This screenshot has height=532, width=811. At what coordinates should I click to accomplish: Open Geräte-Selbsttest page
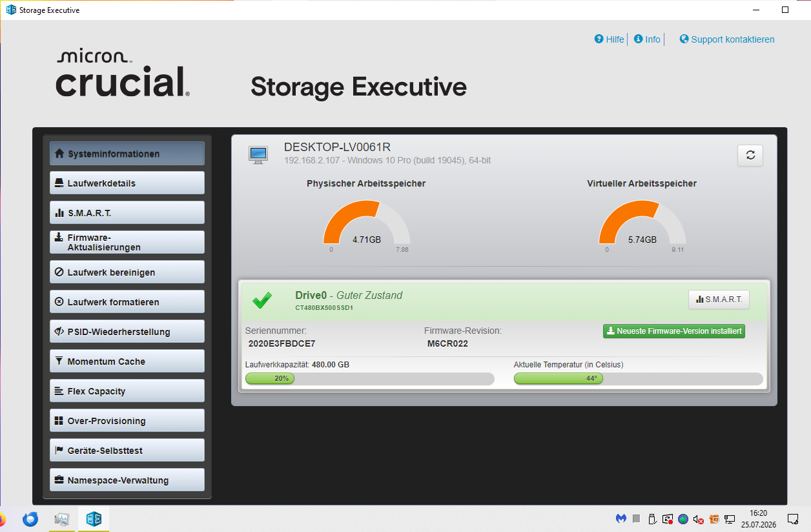(127, 450)
